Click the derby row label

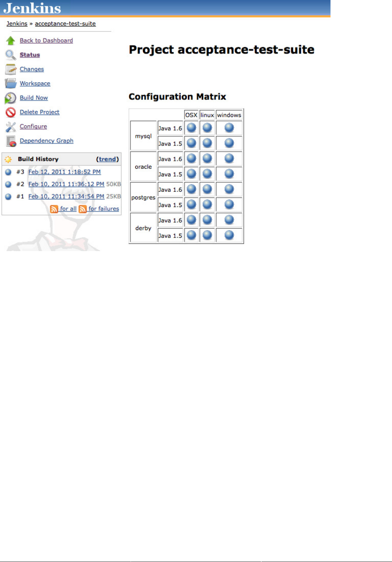coord(143,228)
